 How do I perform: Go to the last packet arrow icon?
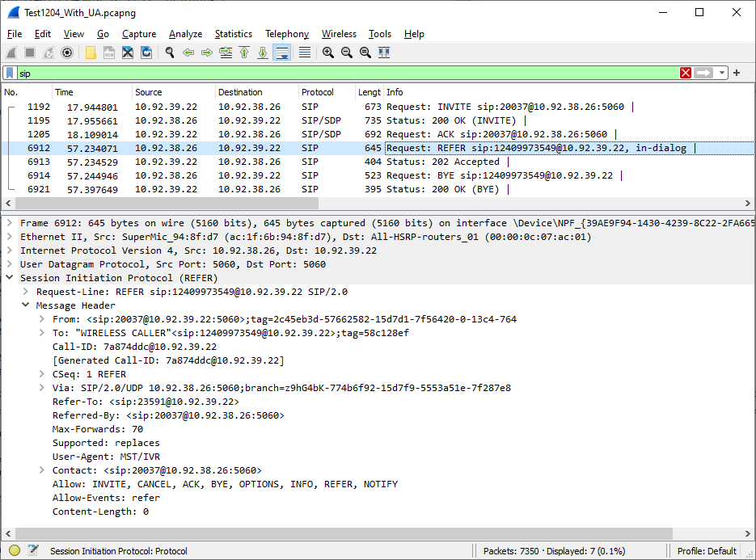[x=263, y=53]
